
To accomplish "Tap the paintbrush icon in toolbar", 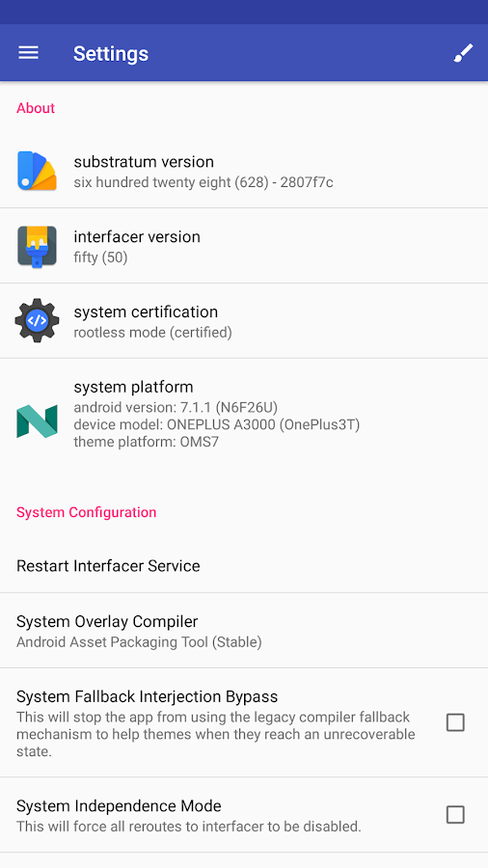I will (x=463, y=53).
